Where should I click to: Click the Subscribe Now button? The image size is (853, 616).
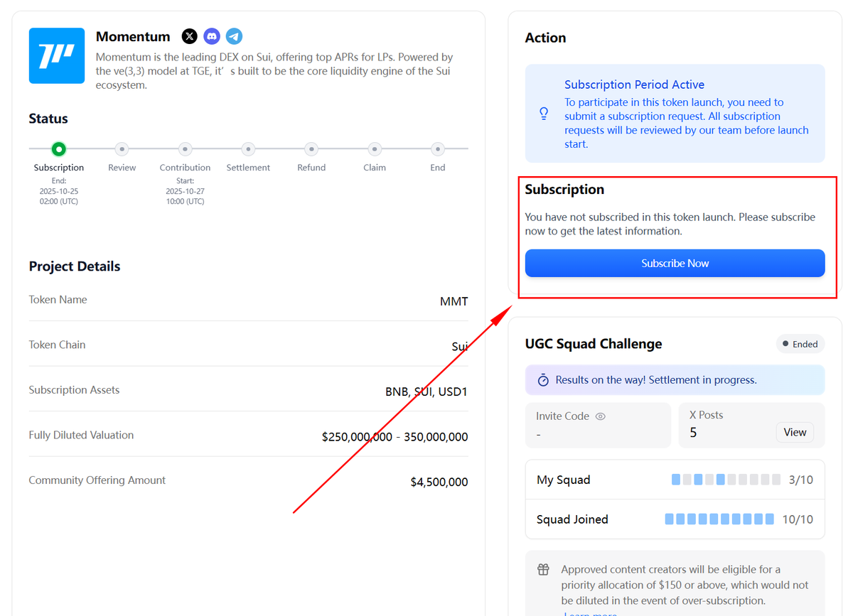click(675, 263)
